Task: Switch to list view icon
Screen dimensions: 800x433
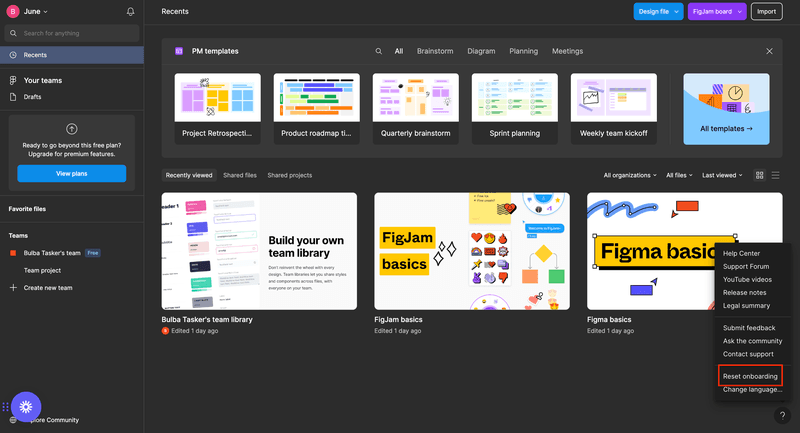Action: (x=775, y=175)
